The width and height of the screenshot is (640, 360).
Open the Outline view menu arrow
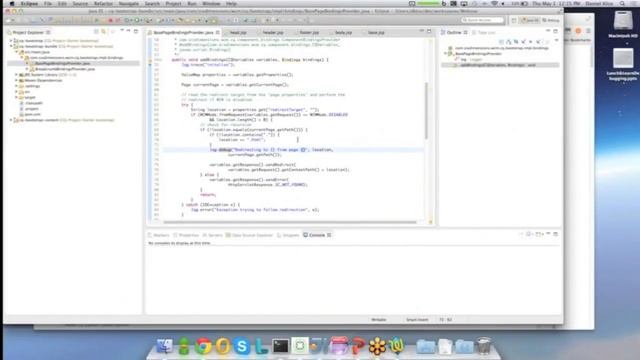(556, 40)
